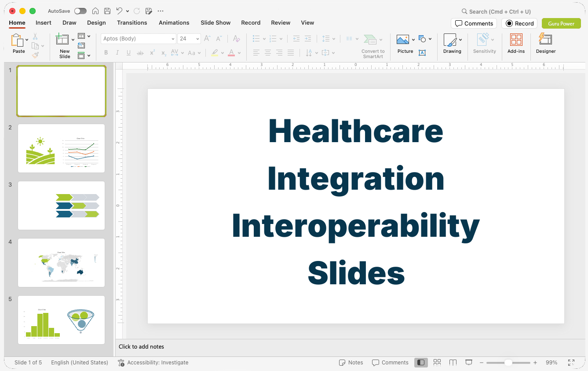Image resolution: width=588 pixels, height=371 pixels.
Task: Open Comments from the status bar
Action: click(390, 363)
